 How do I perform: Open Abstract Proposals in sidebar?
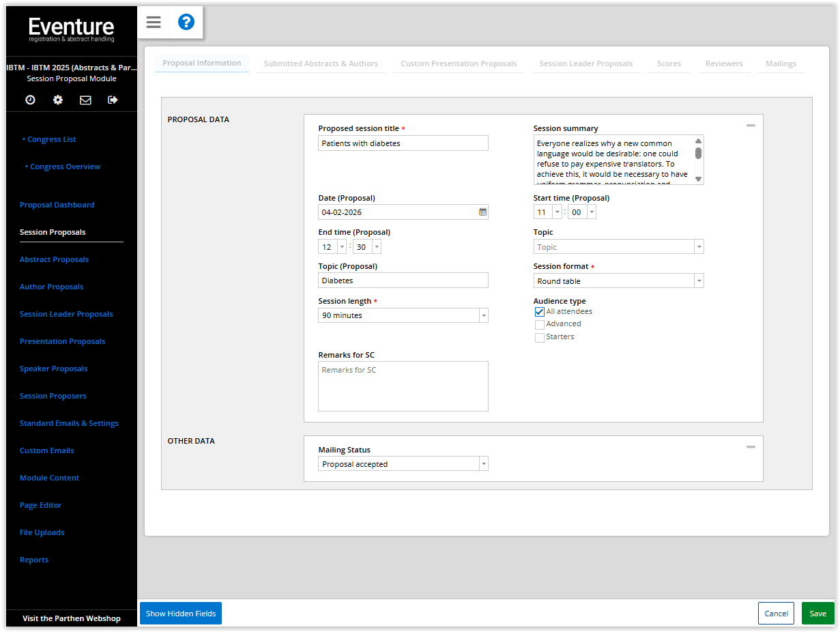[54, 259]
